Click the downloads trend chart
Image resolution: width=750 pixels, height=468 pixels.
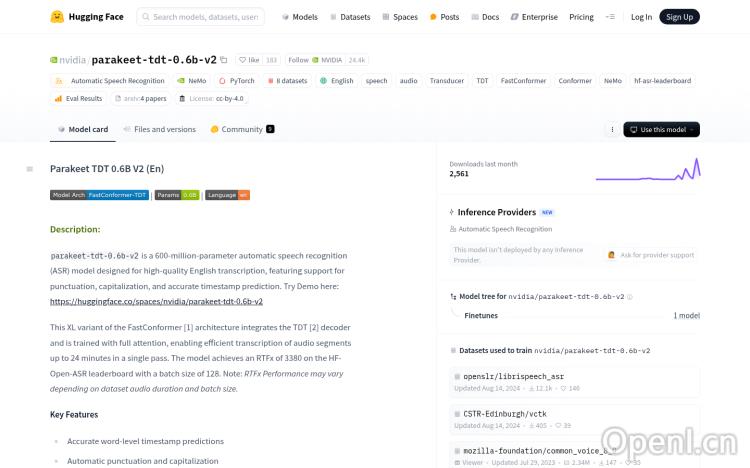(647, 169)
